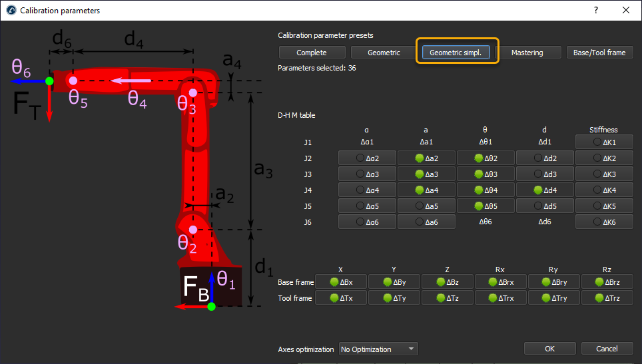642x364 pixels.
Task: Toggle the Δa2 parameter for J2
Action: pyautogui.click(x=426, y=158)
